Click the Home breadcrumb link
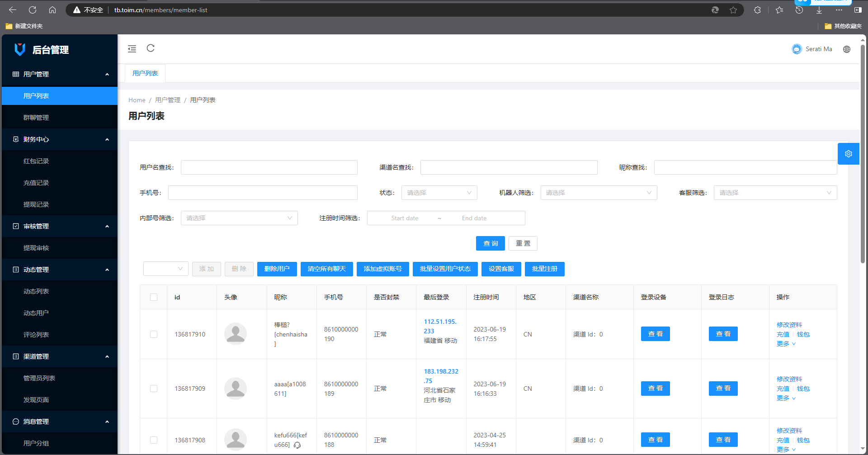 tap(137, 100)
